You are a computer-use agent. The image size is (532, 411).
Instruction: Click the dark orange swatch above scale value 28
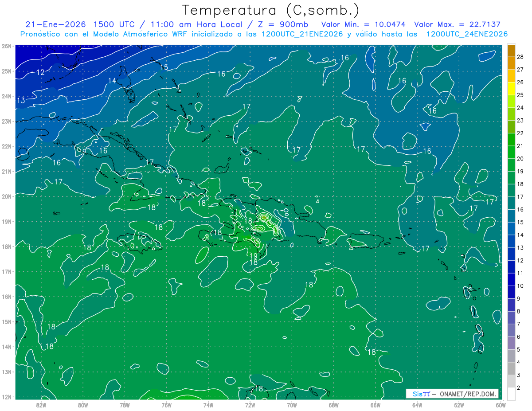coord(511,51)
